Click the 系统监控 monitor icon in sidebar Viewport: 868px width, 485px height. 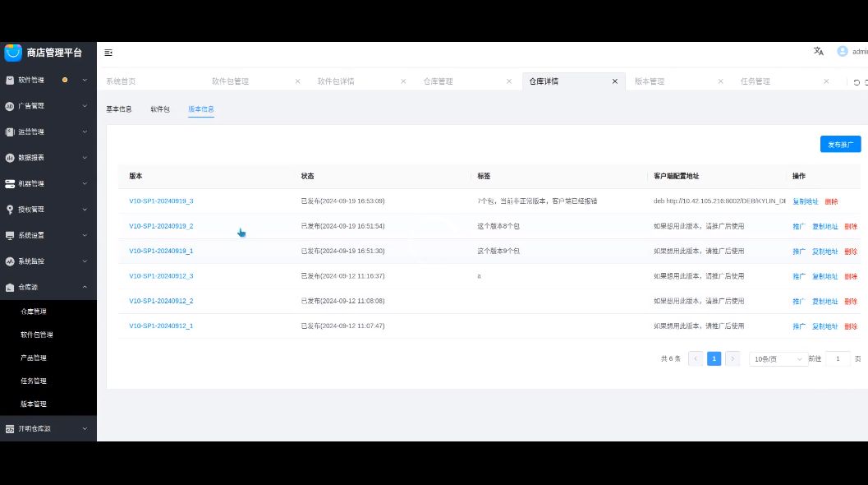[10, 261]
